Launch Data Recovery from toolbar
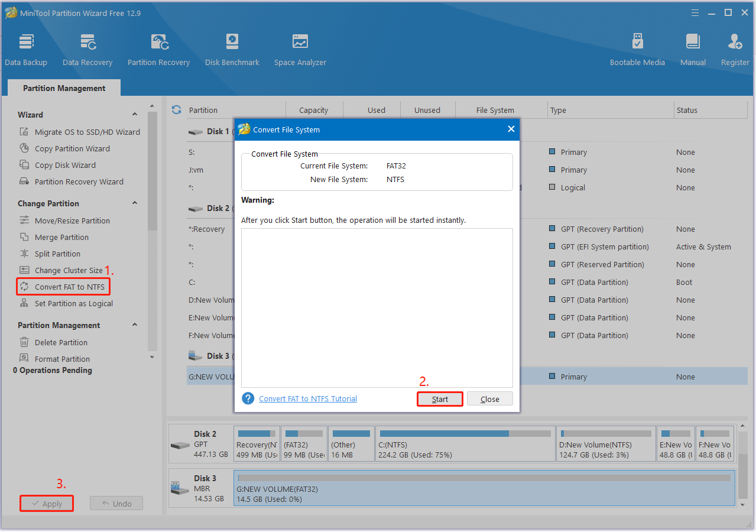The height and width of the screenshot is (532, 756). tap(87, 50)
